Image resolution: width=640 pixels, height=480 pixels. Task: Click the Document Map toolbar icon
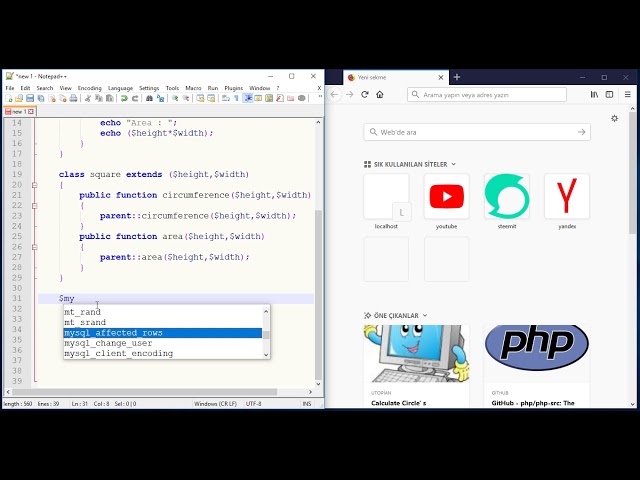point(269,98)
